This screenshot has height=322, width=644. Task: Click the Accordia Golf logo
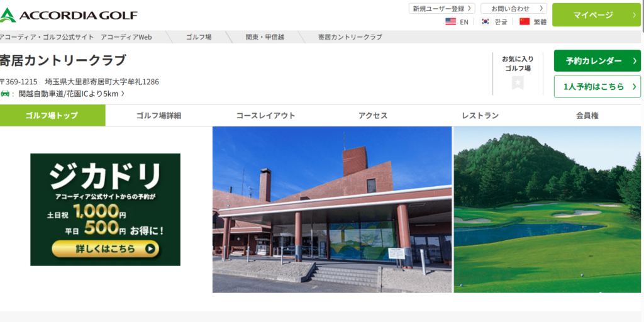[69, 14]
